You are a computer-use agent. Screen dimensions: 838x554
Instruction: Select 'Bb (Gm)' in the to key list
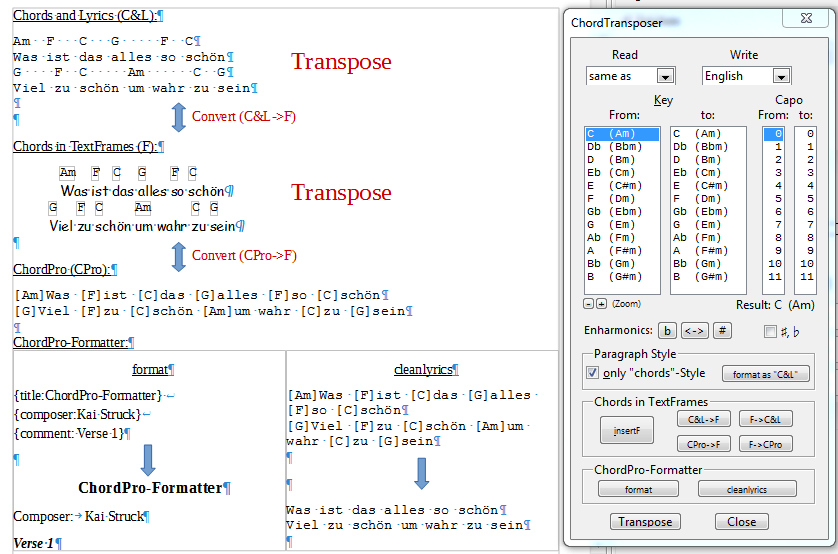tap(708, 264)
